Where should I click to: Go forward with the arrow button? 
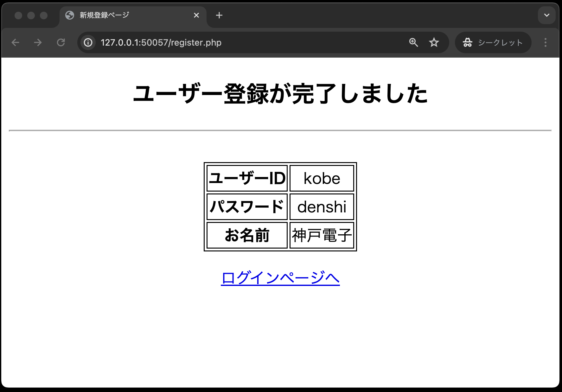(38, 42)
